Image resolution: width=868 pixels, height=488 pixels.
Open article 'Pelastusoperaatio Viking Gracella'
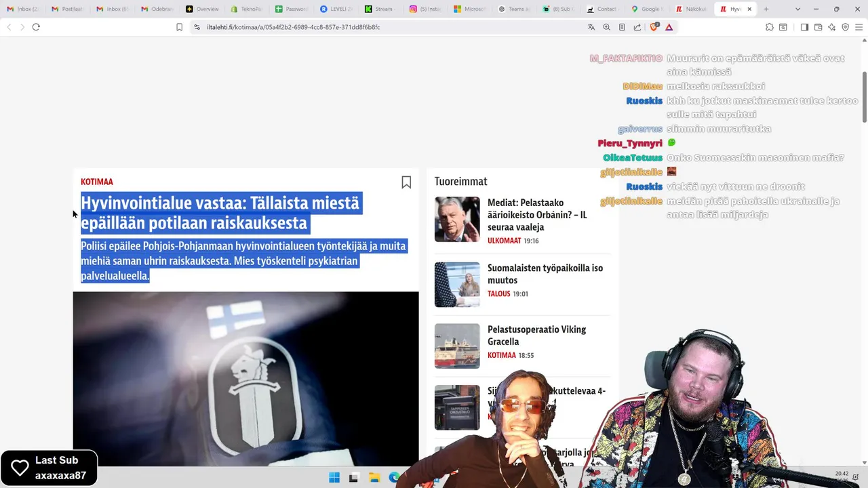[537, 335]
